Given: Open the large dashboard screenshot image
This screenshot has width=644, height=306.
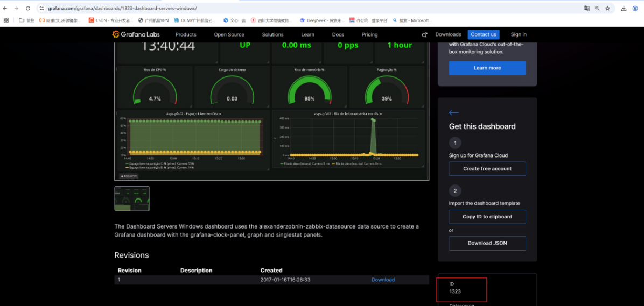Looking at the screenshot, I should [x=271, y=111].
